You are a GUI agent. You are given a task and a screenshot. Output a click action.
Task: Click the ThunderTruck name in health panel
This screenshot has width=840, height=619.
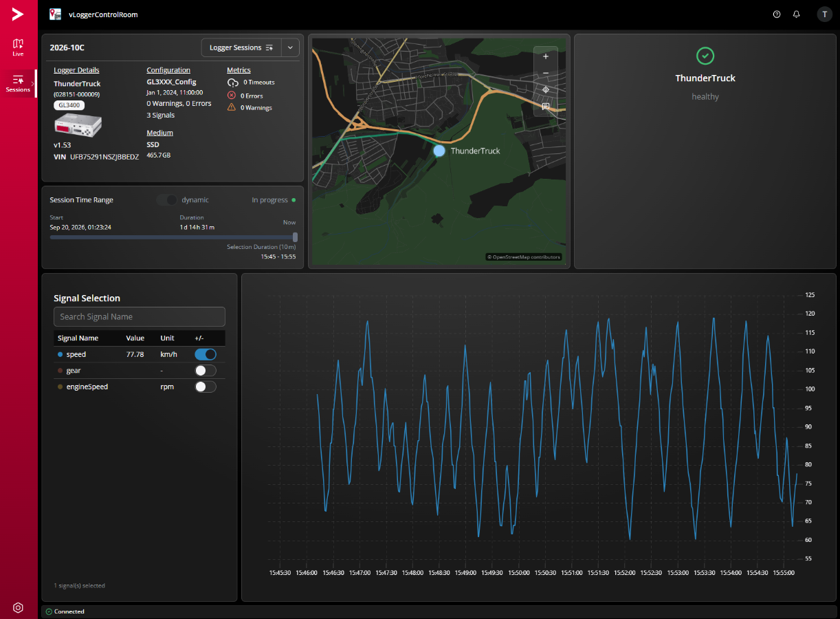click(x=705, y=78)
